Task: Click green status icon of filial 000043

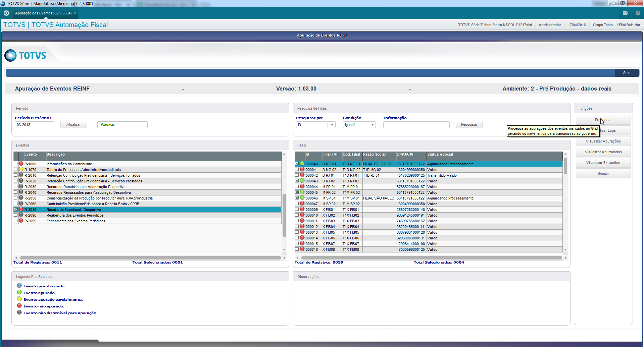Action: click(302, 181)
